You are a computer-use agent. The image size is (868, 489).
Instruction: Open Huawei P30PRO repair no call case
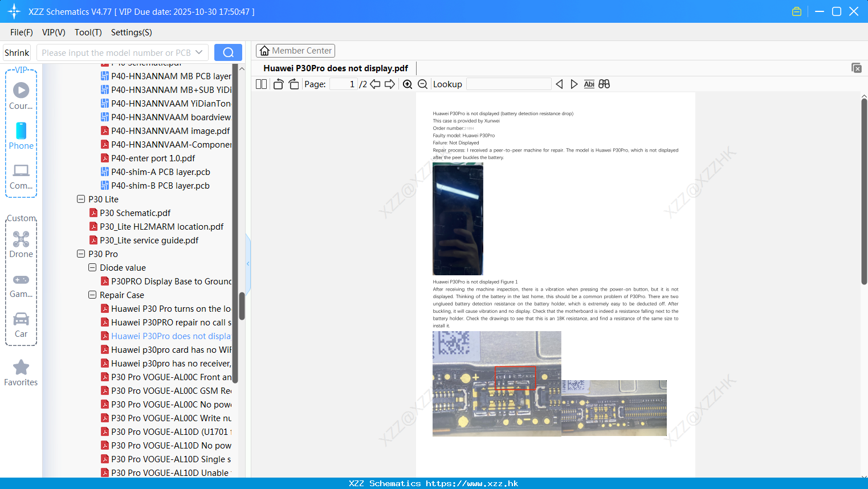[x=166, y=322]
